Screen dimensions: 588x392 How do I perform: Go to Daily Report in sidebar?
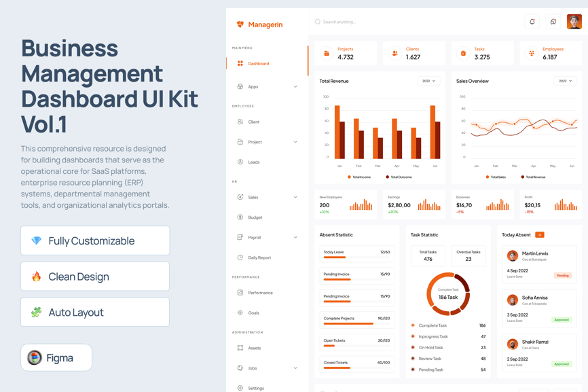259,257
